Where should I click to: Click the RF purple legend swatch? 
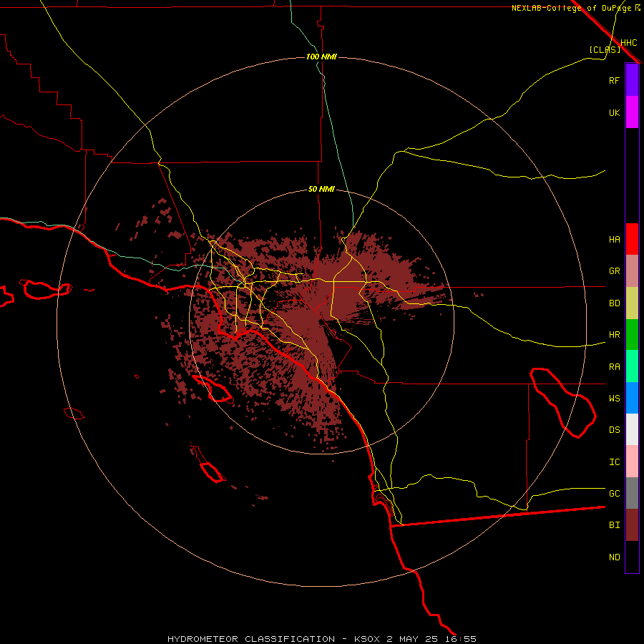pyautogui.click(x=632, y=80)
